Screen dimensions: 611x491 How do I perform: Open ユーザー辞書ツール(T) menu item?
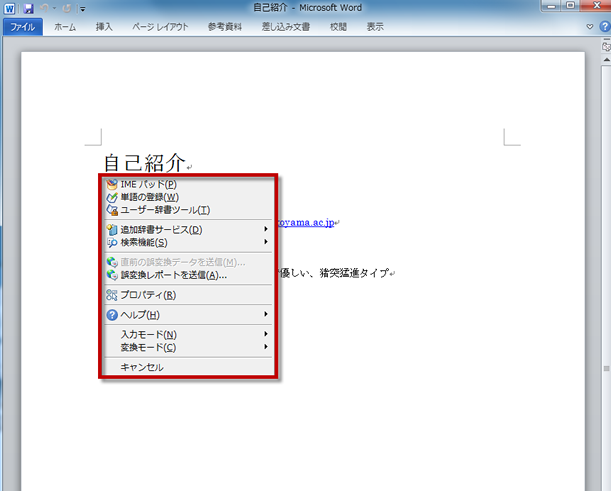pos(188,210)
